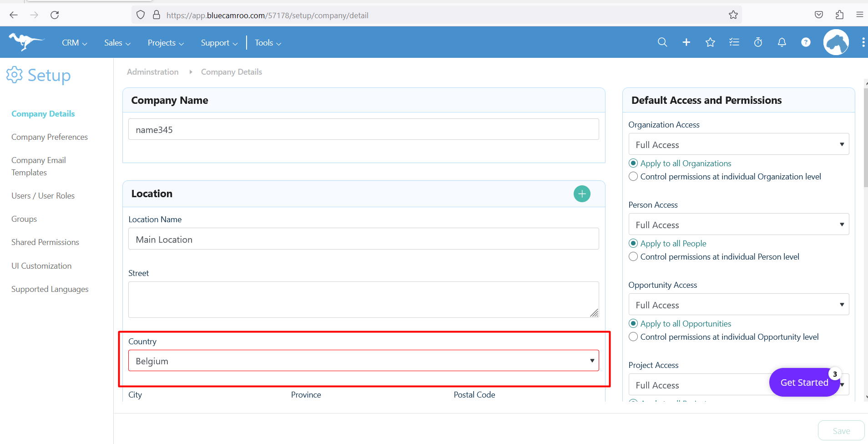Screen dimensions: 868x444
Task: Select Control permissions at individual Person level
Action: (x=633, y=257)
